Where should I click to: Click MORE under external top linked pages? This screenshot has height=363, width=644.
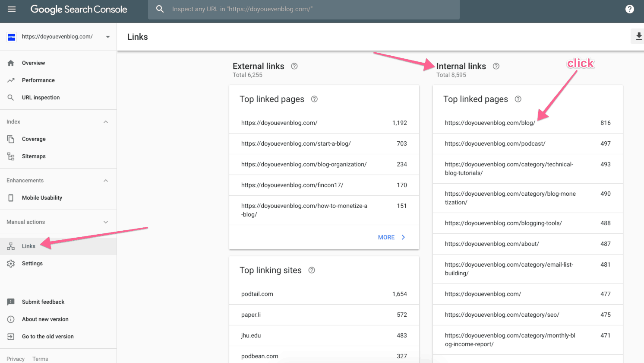click(391, 237)
